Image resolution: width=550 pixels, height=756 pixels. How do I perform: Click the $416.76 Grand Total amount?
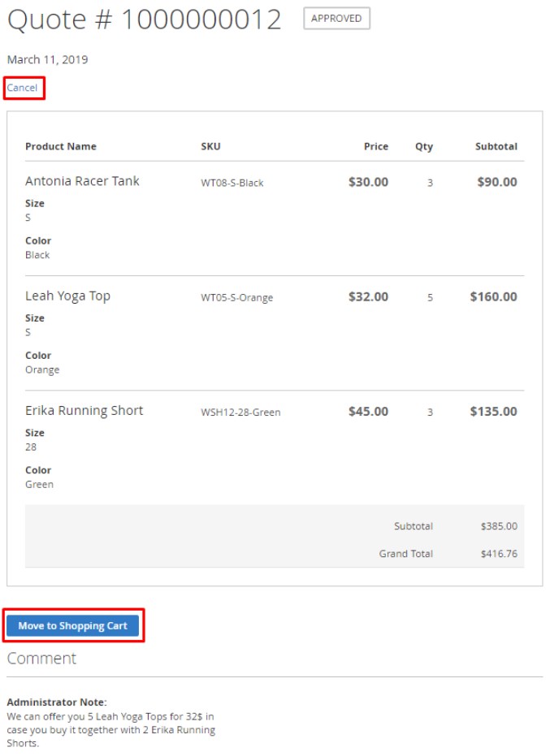pyautogui.click(x=499, y=554)
